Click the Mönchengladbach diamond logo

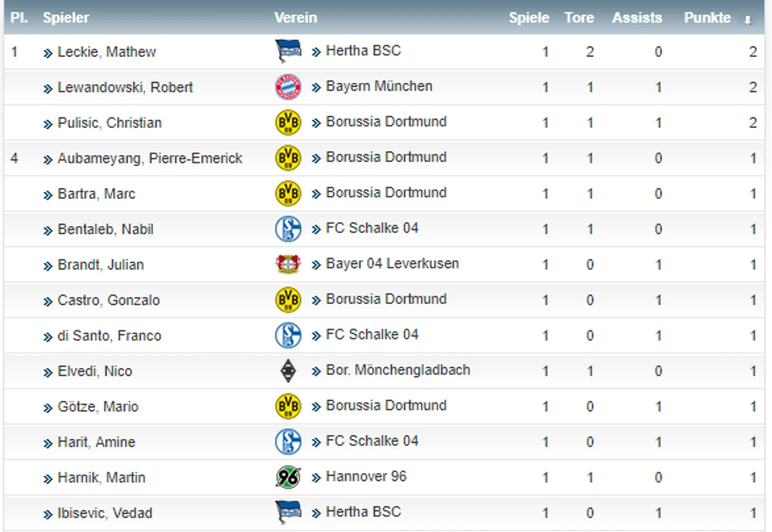(x=288, y=371)
